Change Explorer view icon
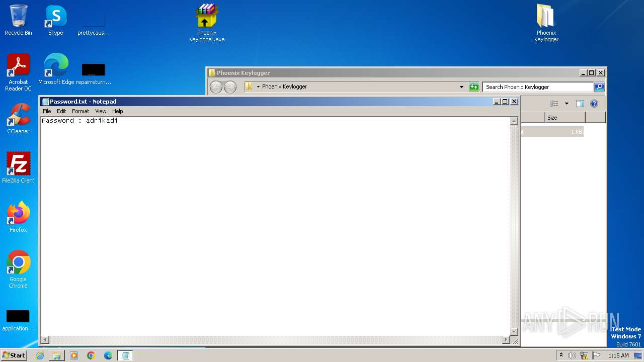This screenshot has height=362, width=644. point(554,104)
